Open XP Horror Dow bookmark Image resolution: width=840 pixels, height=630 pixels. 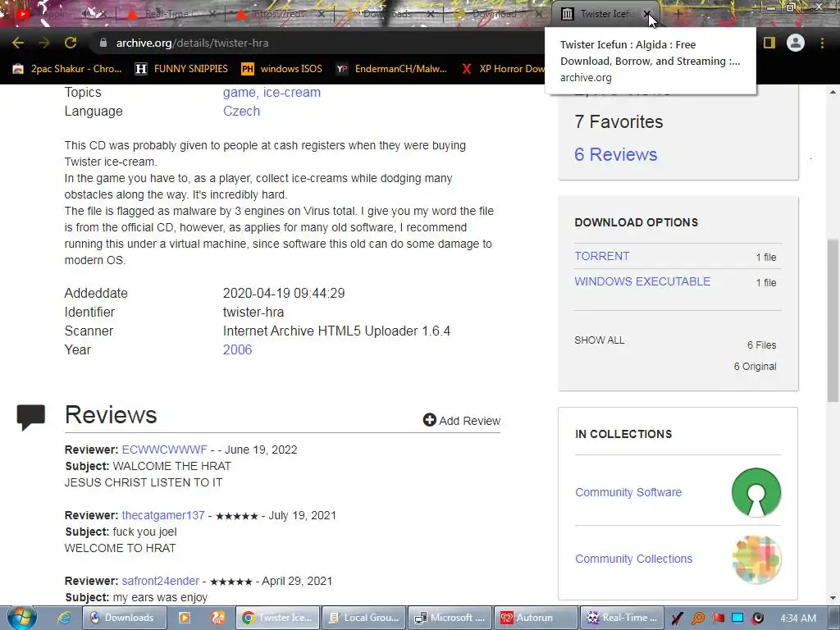[x=503, y=69]
